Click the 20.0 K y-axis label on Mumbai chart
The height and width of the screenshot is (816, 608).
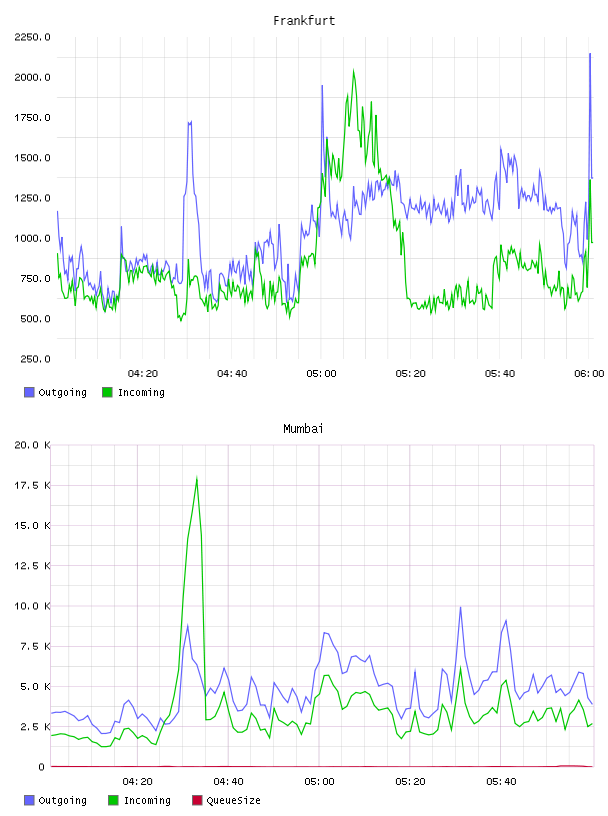[32, 445]
